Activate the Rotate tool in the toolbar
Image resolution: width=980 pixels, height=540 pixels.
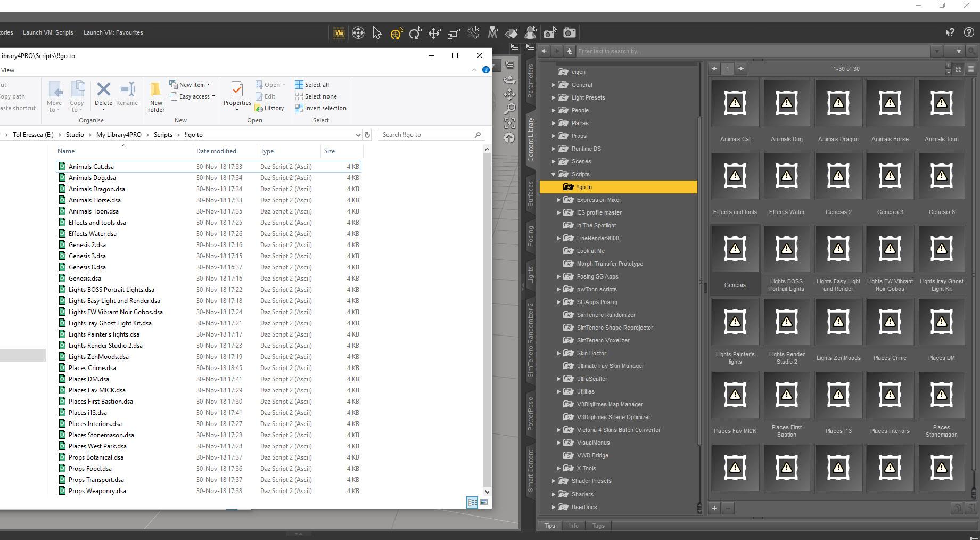[415, 33]
